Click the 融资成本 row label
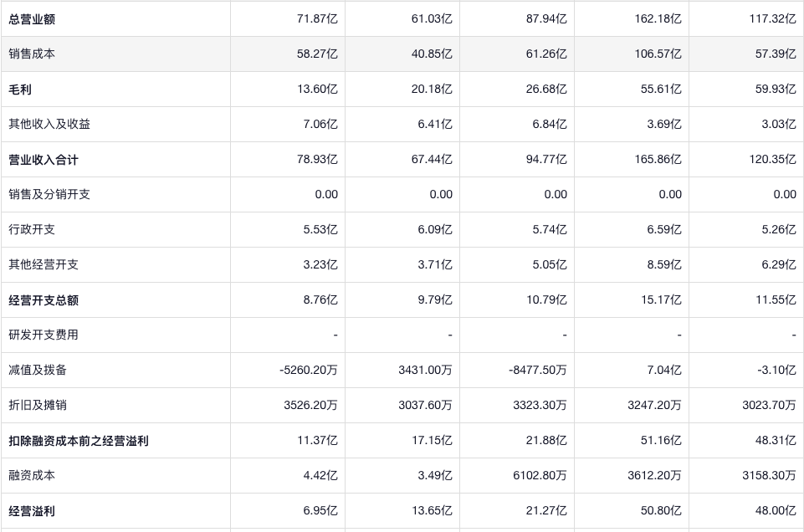Screen dimensions: 804x532 [x=33, y=475]
